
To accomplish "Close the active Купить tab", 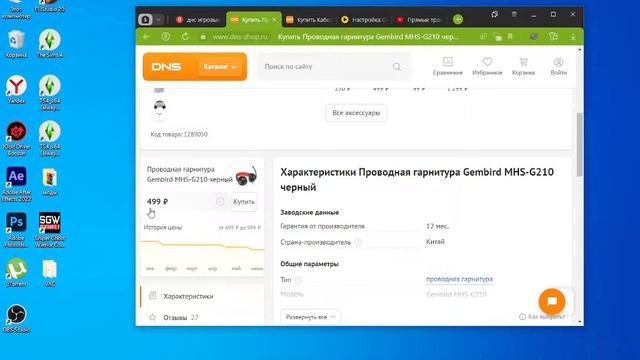I will pos(274,19).
